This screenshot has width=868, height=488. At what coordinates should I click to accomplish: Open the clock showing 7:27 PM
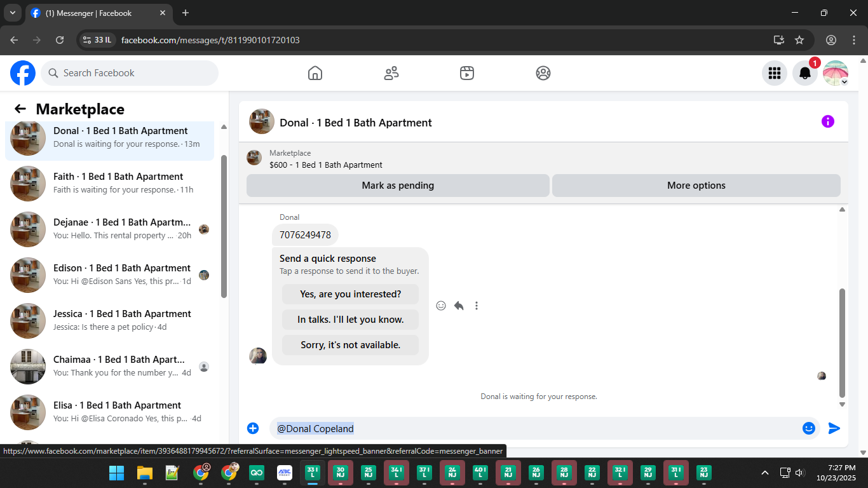pos(836,473)
